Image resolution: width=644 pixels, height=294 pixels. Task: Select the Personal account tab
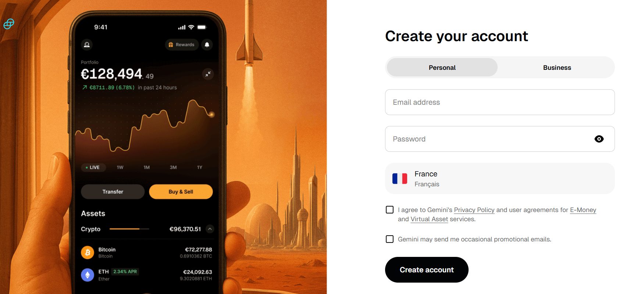pyautogui.click(x=442, y=67)
